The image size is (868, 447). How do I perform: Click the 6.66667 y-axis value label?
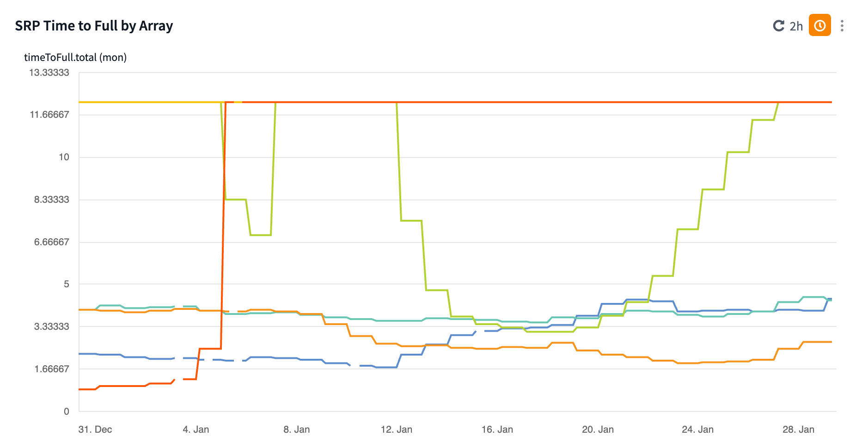point(51,242)
